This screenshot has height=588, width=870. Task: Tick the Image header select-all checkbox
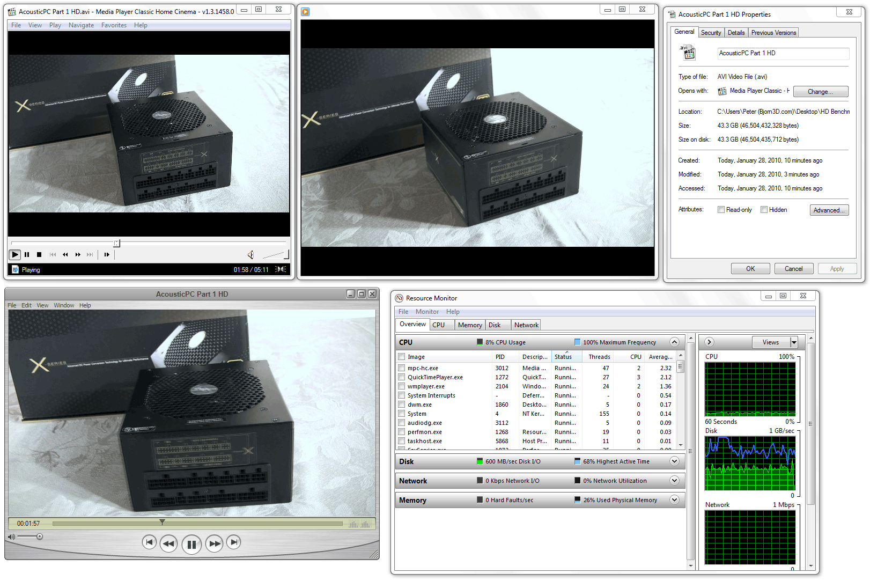pos(401,357)
